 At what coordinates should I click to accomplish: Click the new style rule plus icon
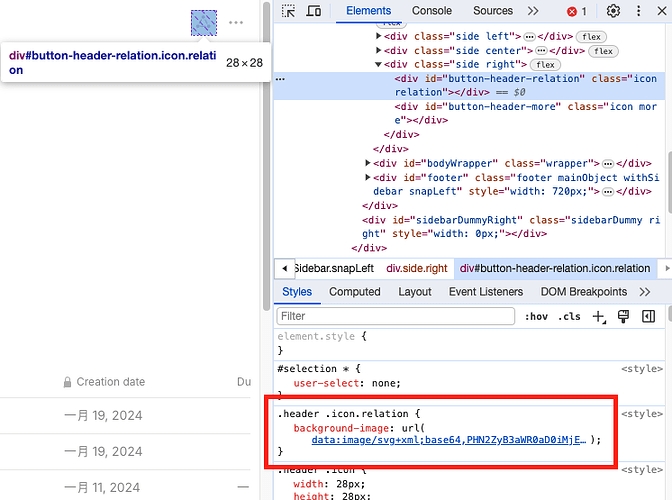point(599,316)
